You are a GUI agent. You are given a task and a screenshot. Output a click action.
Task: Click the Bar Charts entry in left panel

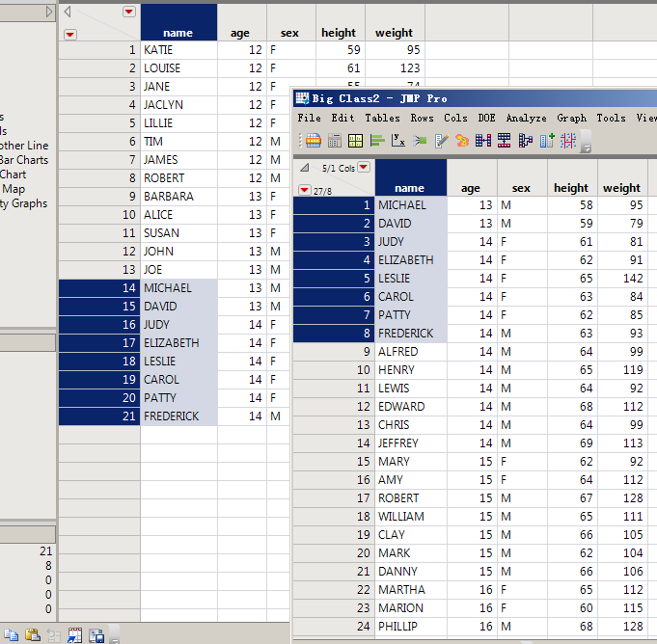click(x=24, y=160)
